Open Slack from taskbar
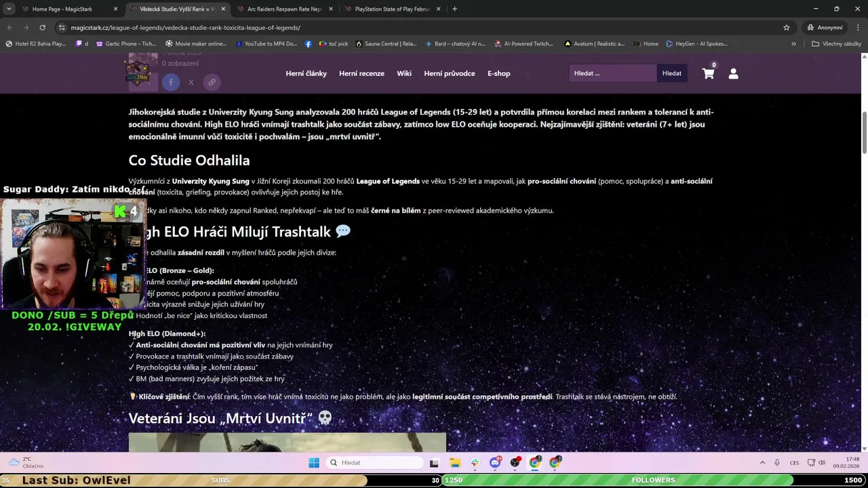 (x=475, y=463)
